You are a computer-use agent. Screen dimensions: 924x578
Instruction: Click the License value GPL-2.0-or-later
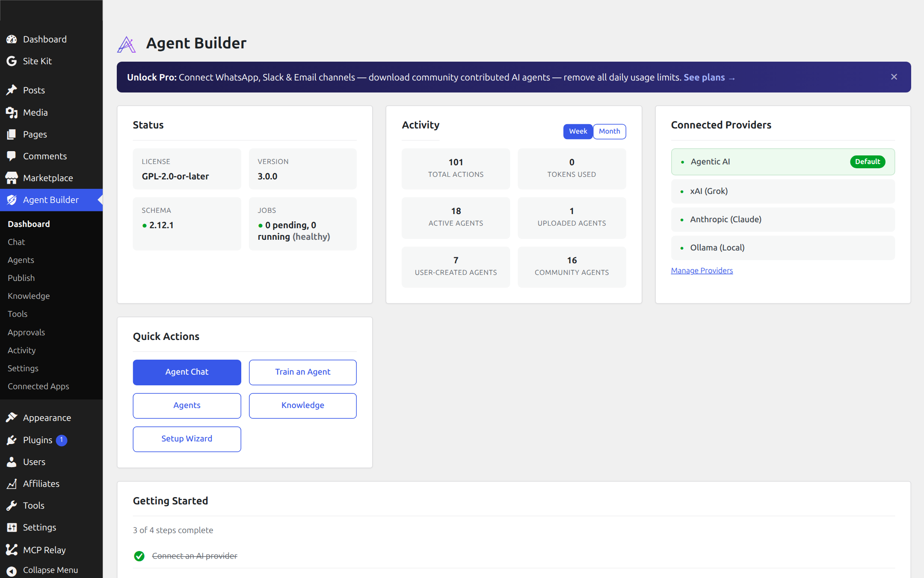tap(175, 176)
